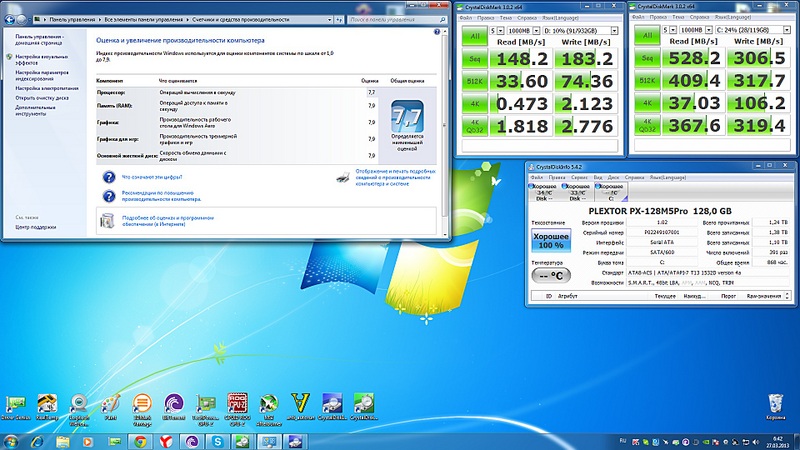Open the RealTemp desktop shortcut
Screen dimensions: 800x450
pyautogui.click(x=47, y=407)
